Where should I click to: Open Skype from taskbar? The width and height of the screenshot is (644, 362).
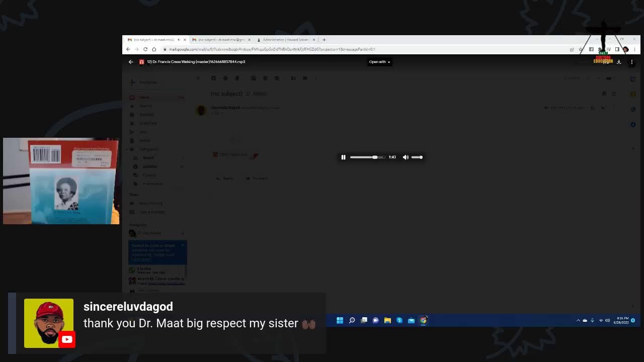click(399, 320)
